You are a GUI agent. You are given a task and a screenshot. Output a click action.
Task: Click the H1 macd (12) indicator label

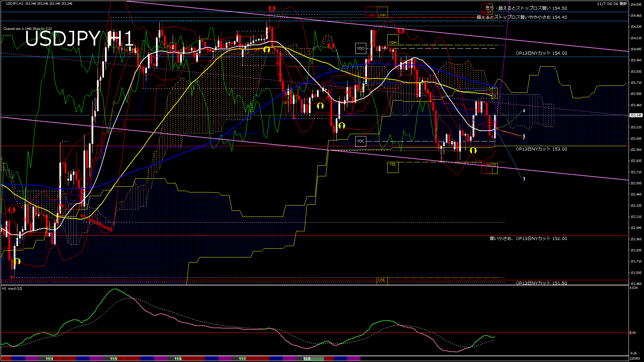coord(12,289)
